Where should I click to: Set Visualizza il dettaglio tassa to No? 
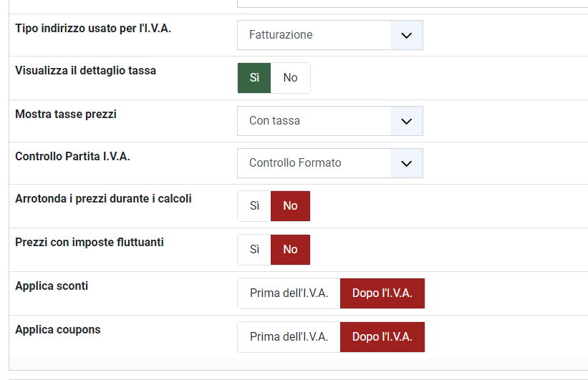(x=290, y=78)
